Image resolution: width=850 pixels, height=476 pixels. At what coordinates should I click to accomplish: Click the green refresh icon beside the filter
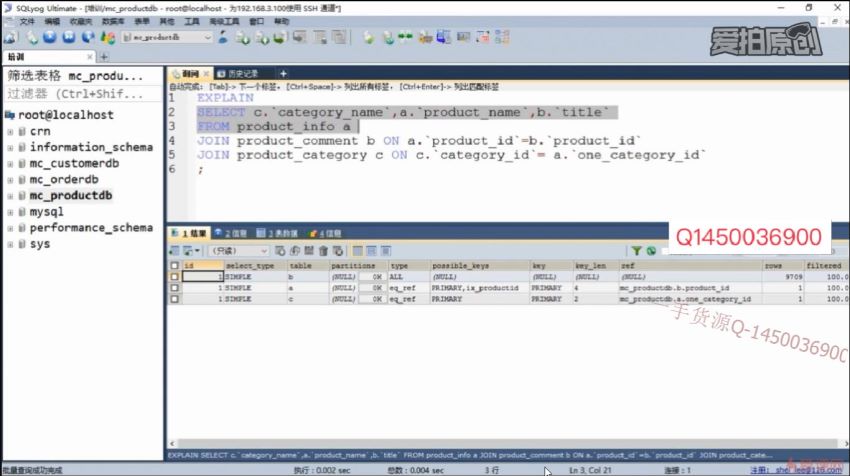651,251
